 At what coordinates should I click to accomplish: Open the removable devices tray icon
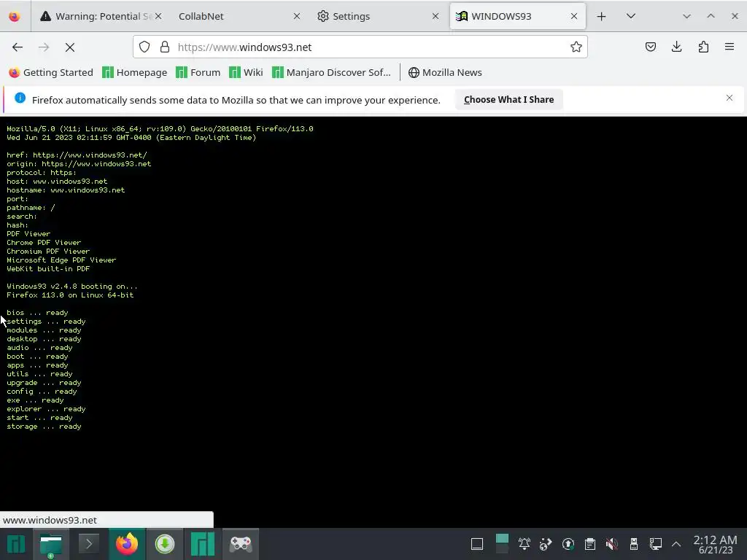click(x=634, y=544)
